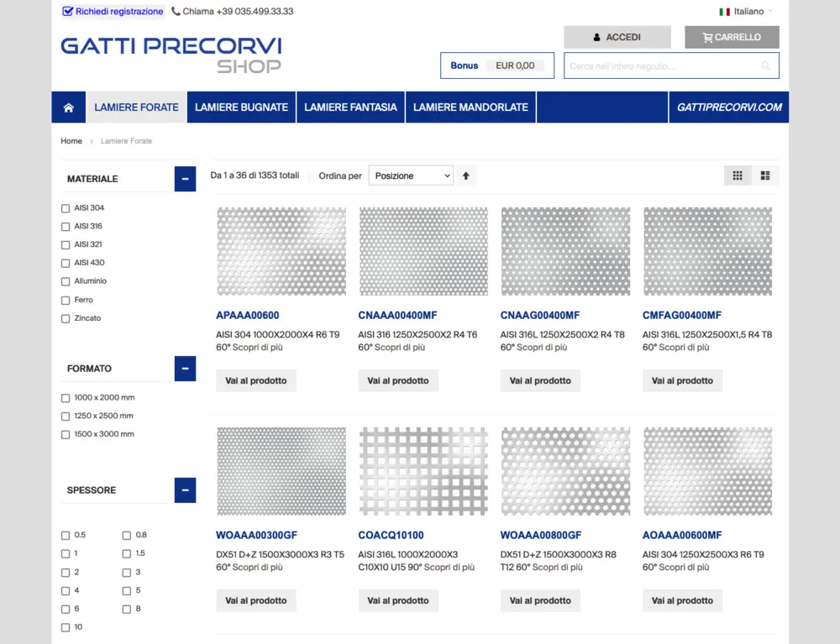Open the Lamiere Fantasia tab

pyautogui.click(x=351, y=107)
